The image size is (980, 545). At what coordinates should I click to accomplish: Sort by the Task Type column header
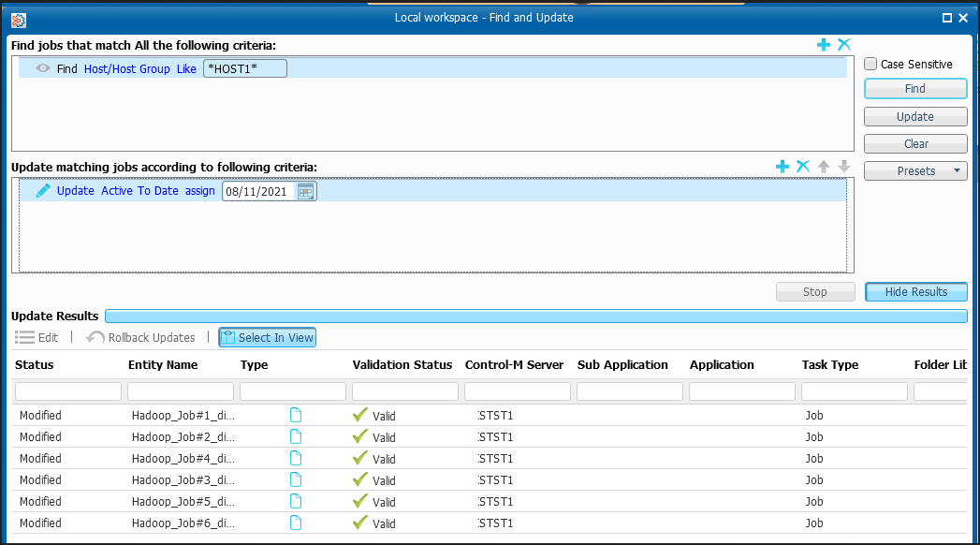click(830, 365)
